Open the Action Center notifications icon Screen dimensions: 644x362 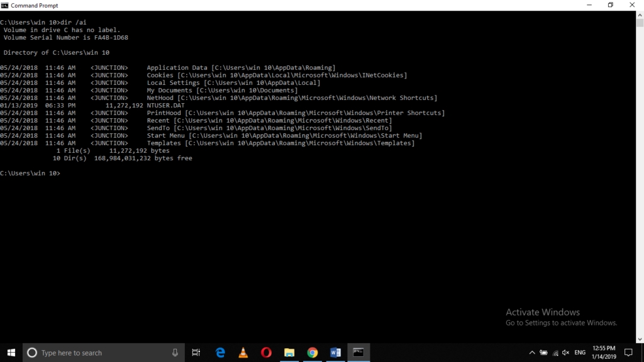(x=630, y=353)
